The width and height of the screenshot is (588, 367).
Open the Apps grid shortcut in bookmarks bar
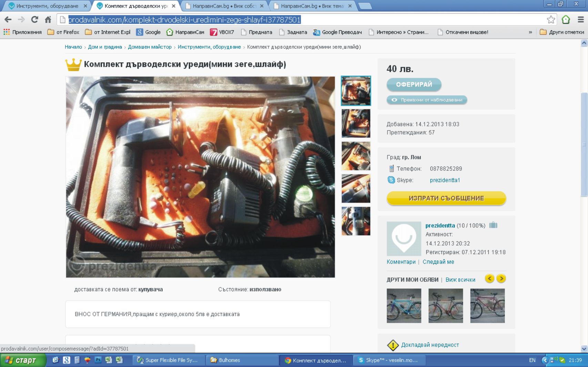7,32
